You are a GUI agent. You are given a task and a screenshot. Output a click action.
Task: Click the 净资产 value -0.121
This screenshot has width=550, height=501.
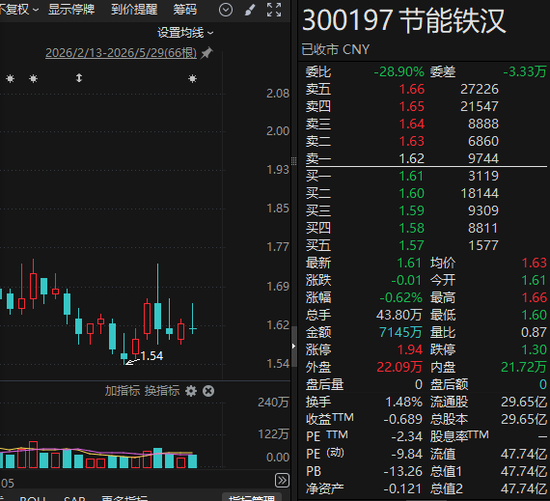click(x=403, y=489)
